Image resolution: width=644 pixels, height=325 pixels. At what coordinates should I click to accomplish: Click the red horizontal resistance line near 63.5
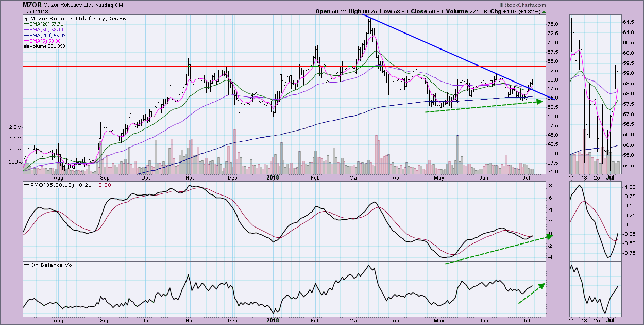point(283,67)
